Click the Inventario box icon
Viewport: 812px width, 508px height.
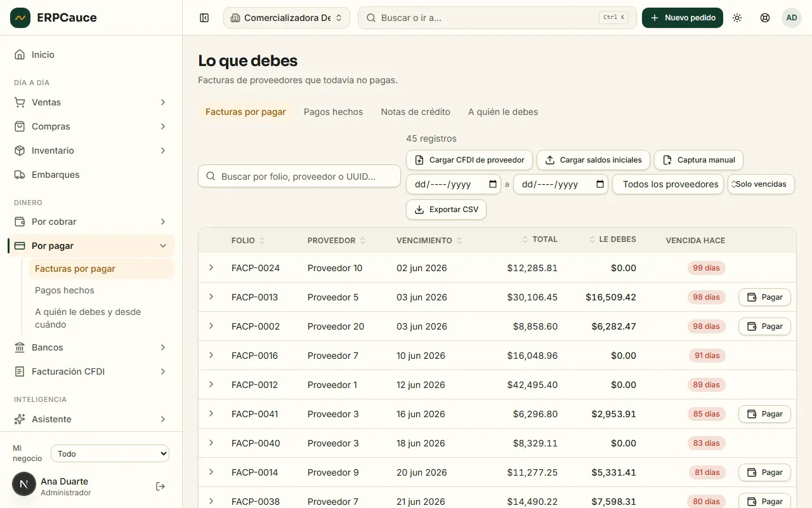20,150
